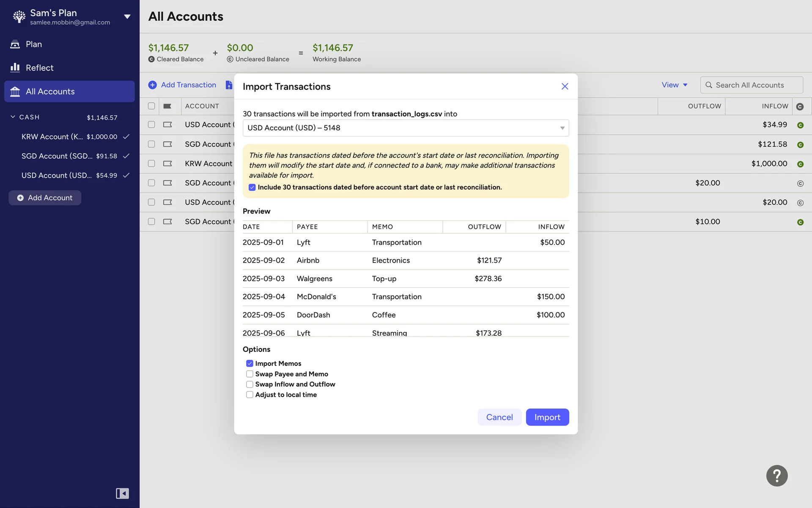Close the Import Transactions dialog
Image resolution: width=812 pixels, height=508 pixels.
565,86
